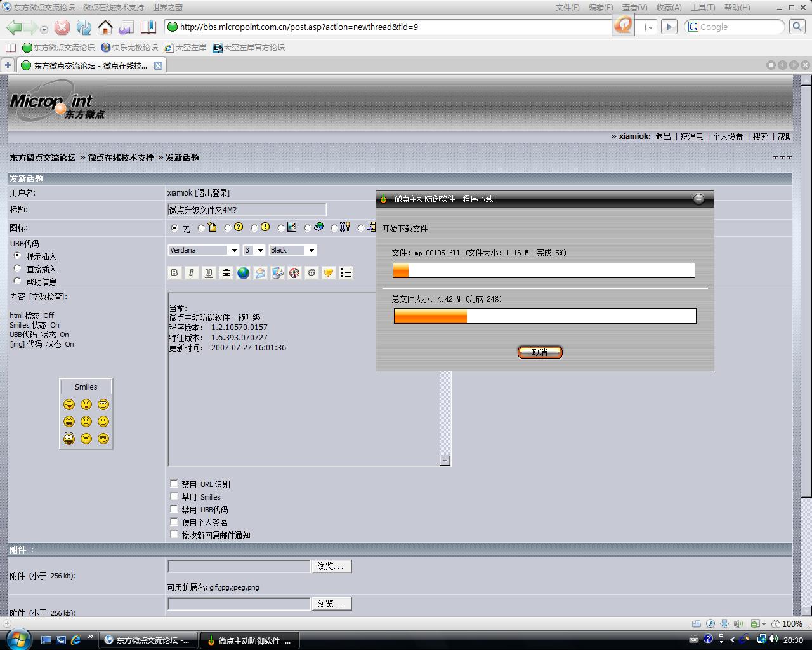Open the 收藏(A) menu
Viewport: 812px width, 650px height.
669,8
